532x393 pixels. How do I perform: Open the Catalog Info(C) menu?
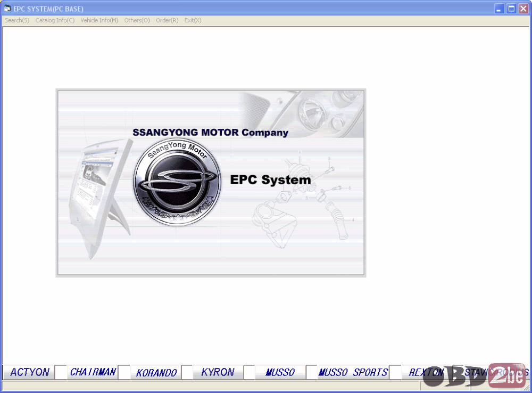pyautogui.click(x=55, y=20)
